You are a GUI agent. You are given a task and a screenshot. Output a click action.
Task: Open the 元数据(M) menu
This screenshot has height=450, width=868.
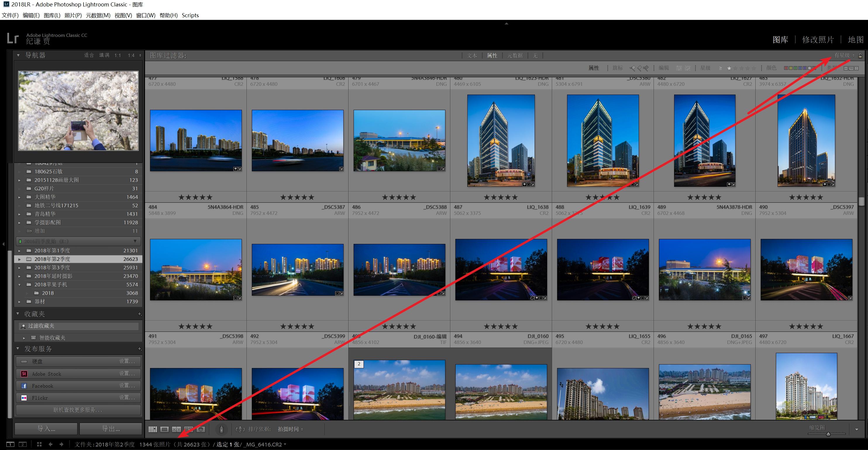point(98,15)
